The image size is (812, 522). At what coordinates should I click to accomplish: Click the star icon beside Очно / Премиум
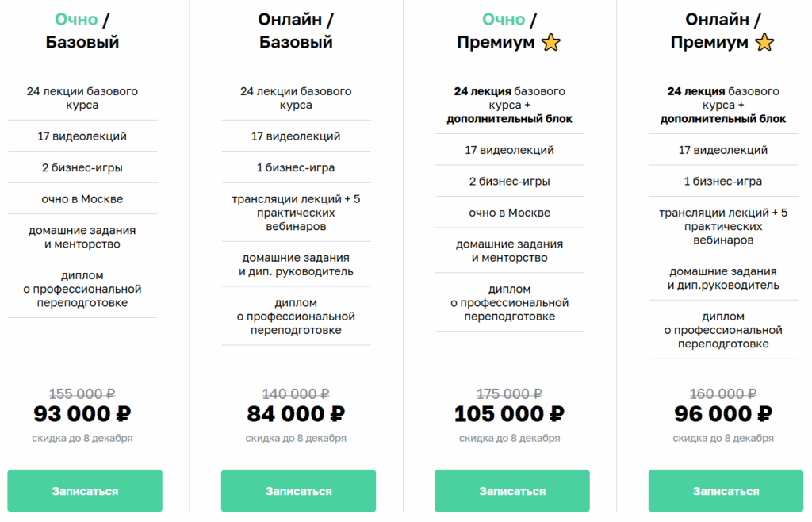click(550, 43)
